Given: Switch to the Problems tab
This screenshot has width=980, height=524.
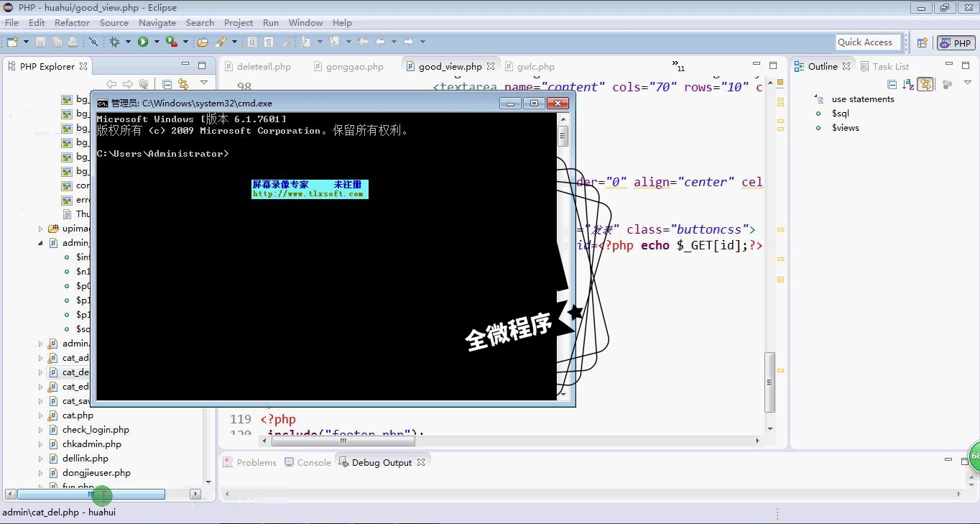Looking at the screenshot, I should 249,462.
